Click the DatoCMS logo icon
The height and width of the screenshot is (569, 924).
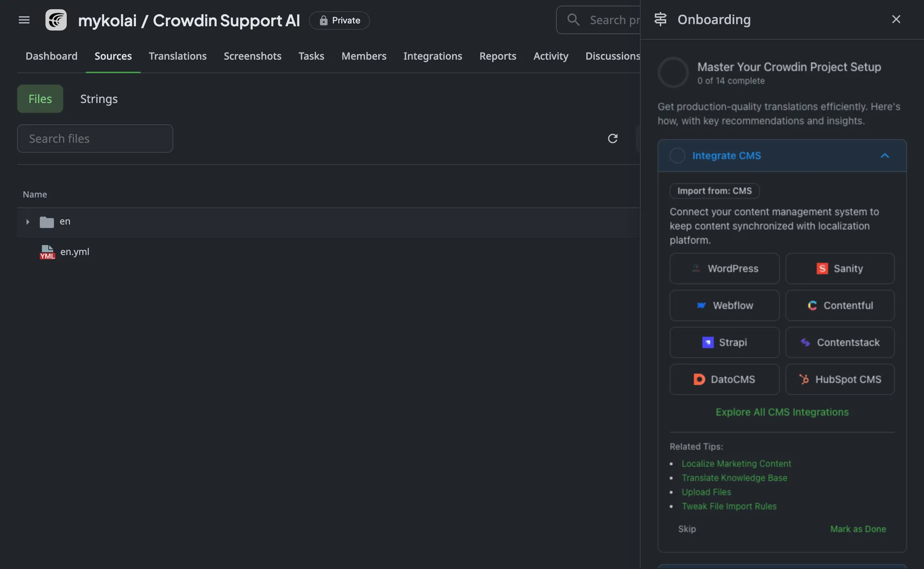pyautogui.click(x=699, y=379)
